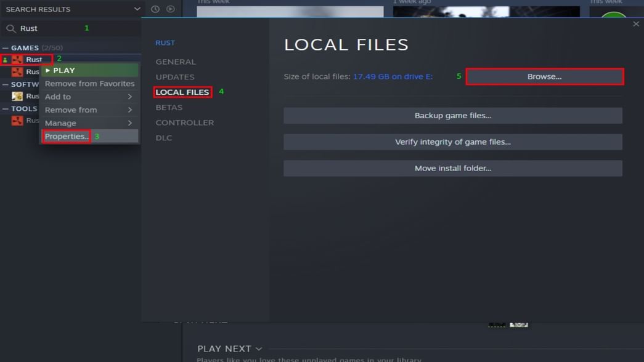Viewport: 644px width, 362px height.
Task: Open the LOCAL FILES tab
Action: pyautogui.click(x=182, y=92)
